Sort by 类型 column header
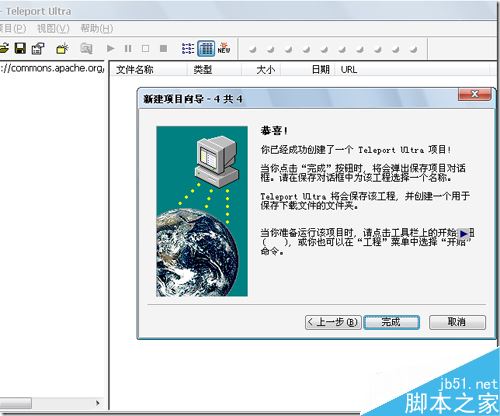Image resolution: width=500 pixels, height=416 pixels. point(214,70)
